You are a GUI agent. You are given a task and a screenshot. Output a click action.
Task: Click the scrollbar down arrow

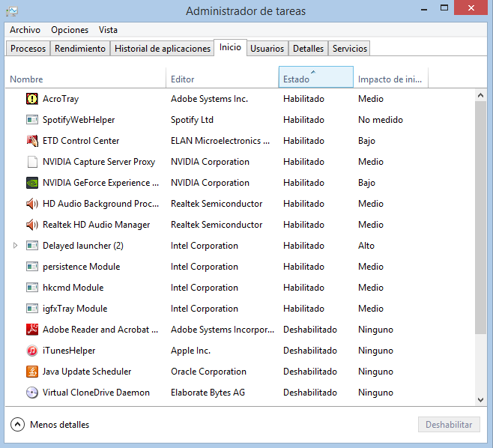coord(480,400)
